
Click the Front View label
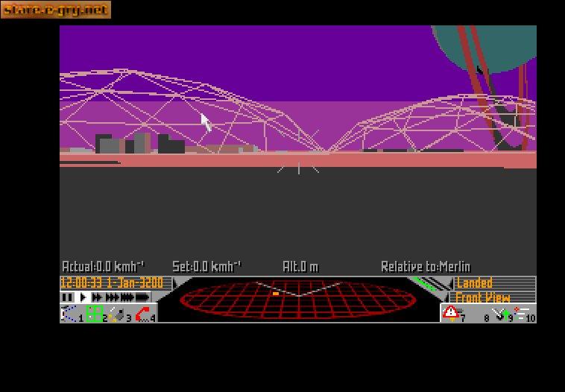tap(483, 297)
